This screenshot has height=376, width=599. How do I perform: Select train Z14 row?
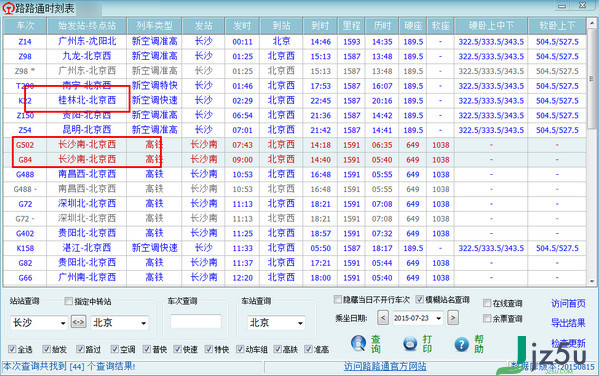tap(294, 42)
